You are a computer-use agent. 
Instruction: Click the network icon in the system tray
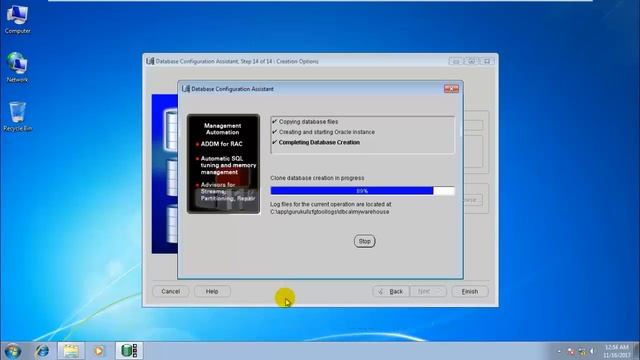[x=582, y=351]
